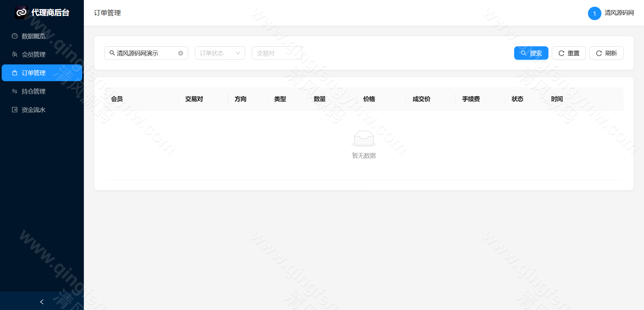Screen dimensions: 644x310
Task: Collapse the sidebar with the bottom-left chevron
Action: click(42, 302)
